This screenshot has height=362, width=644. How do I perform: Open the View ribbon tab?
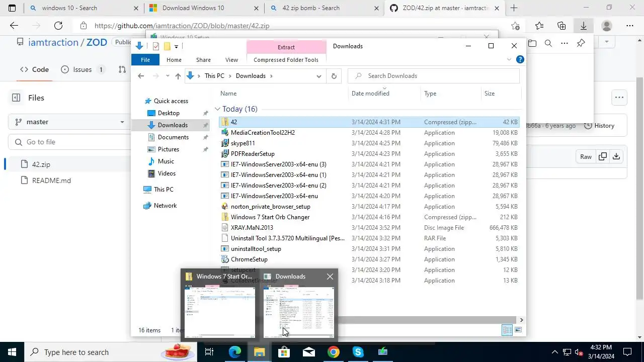pyautogui.click(x=231, y=60)
